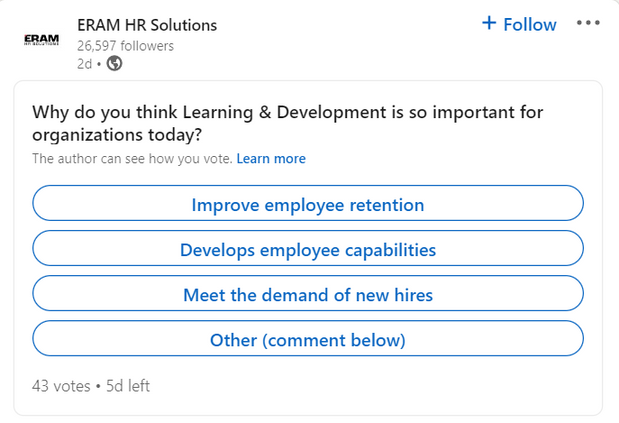The height and width of the screenshot is (423, 619).
Task: Click the author can see how you vote notice
Action: point(132,159)
